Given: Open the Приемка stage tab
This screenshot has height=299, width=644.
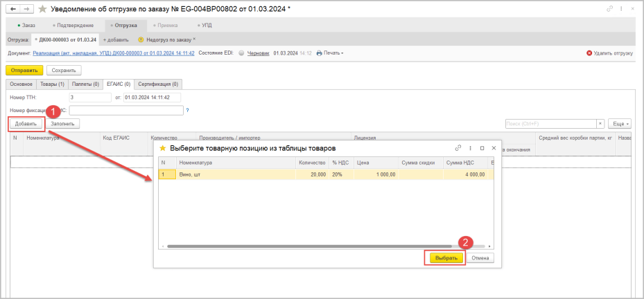Looking at the screenshot, I should 165,26.
